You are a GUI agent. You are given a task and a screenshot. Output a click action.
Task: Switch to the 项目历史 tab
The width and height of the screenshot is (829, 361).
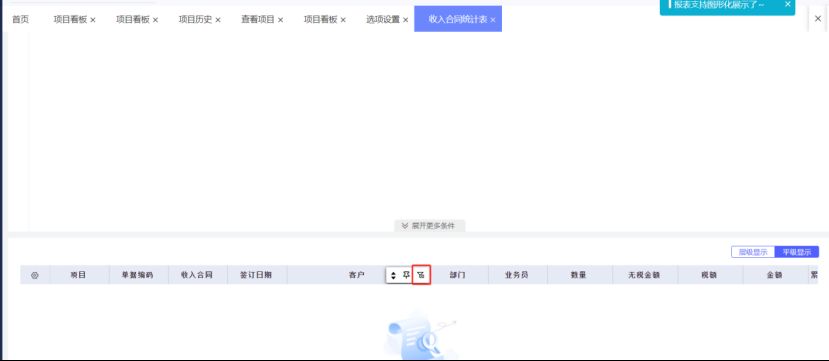[x=195, y=20]
